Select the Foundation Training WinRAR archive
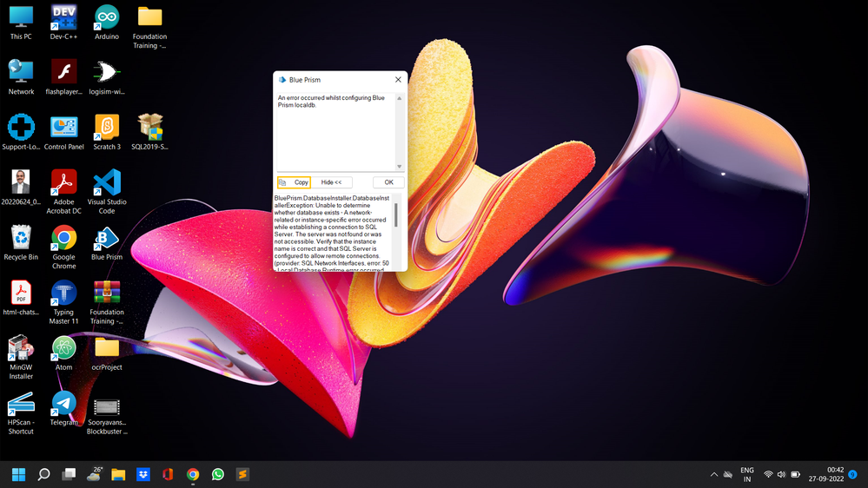This screenshot has height=488, width=868. [x=106, y=302]
